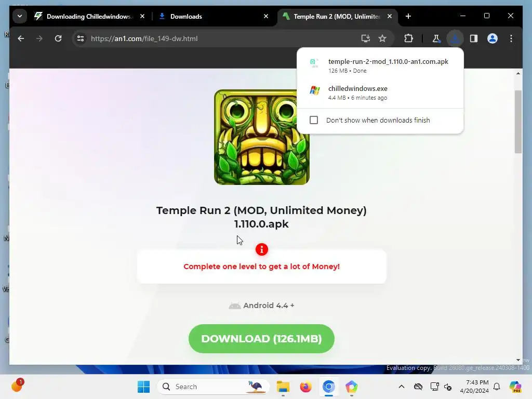Screen dimensions: 532x399
Task: Click the browser back arrow
Action: point(21,38)
